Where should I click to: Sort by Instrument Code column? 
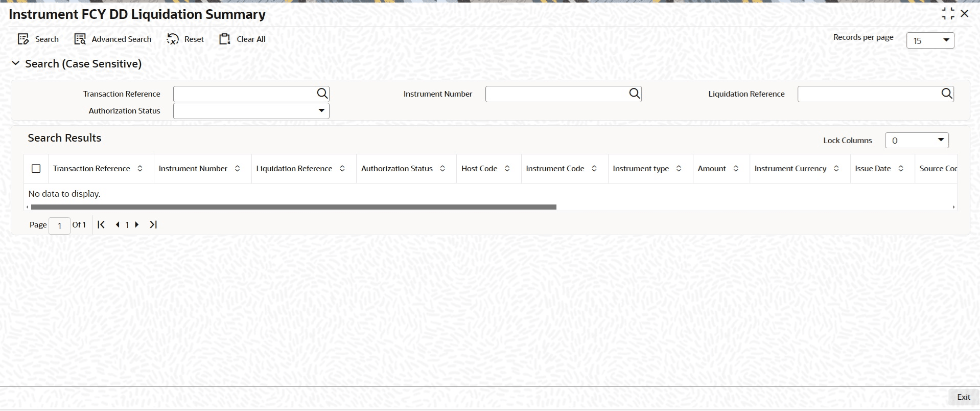(594, 169)
